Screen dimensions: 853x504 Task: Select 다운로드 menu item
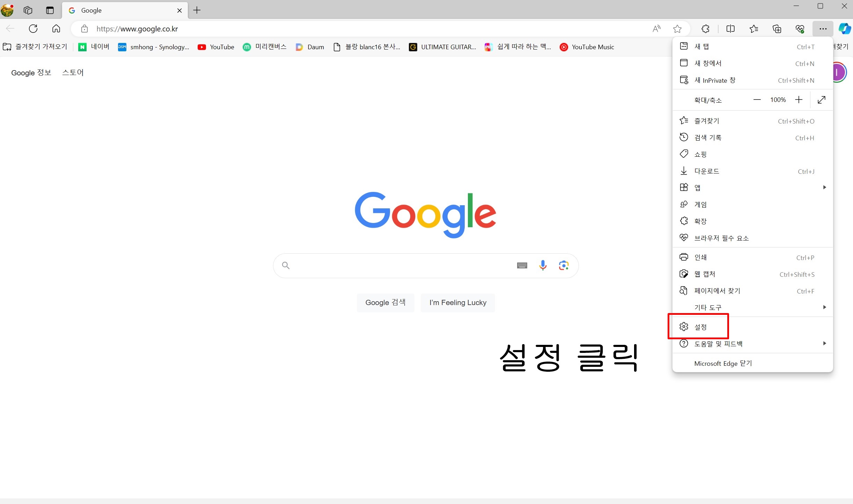coord(752,171)
